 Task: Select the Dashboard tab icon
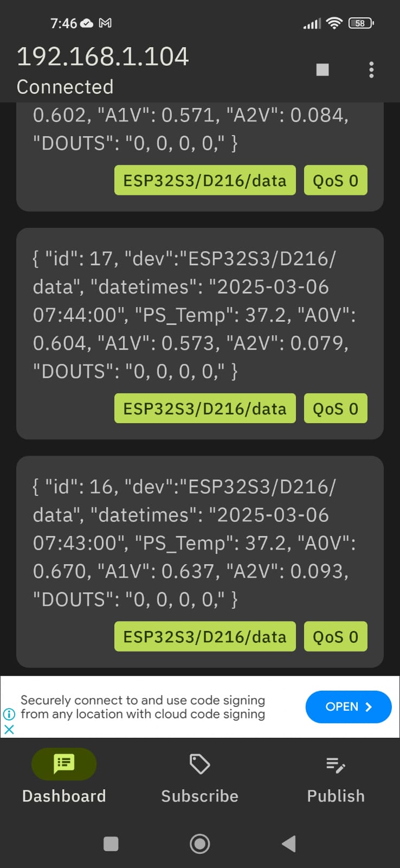(x=64, y=764)
